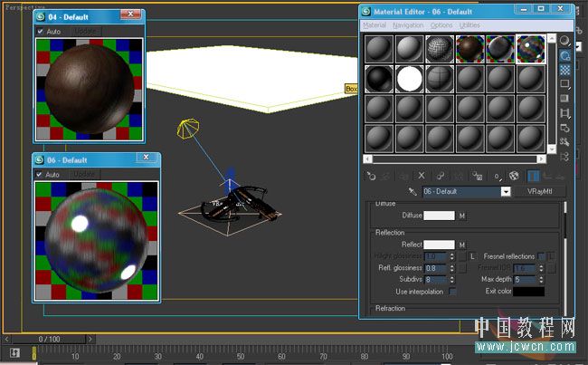Select the wireframe-pattern sample slot
The image size is (588, 365).
[x=440, y=49]
